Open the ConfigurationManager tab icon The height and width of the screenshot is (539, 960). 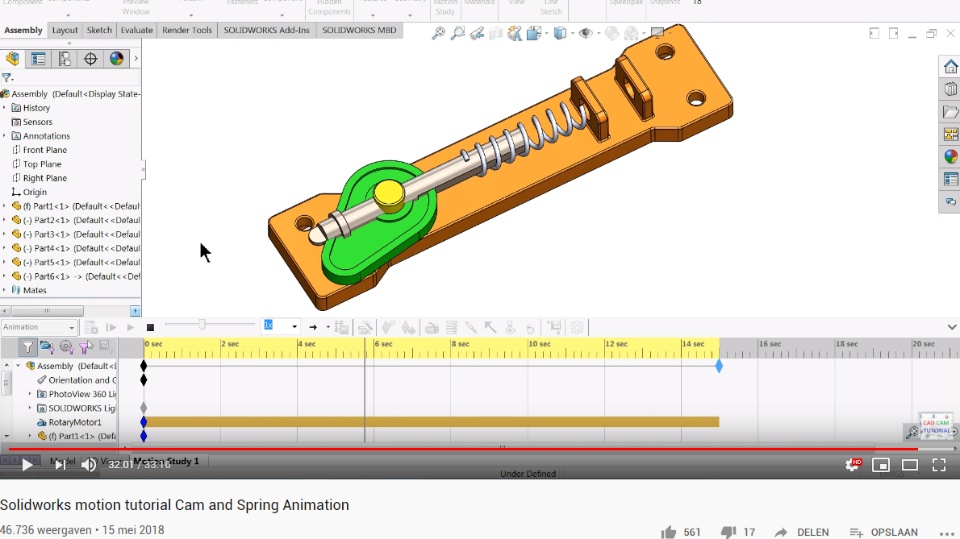pyautogui.click(x=64, y=58)
